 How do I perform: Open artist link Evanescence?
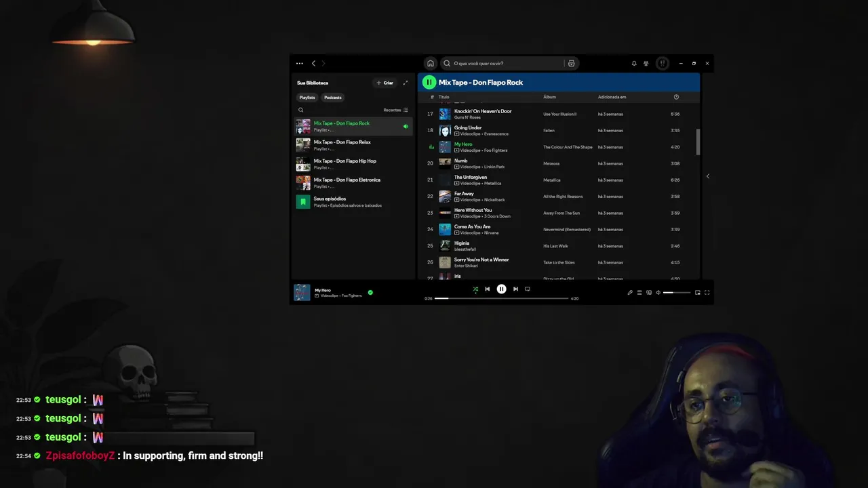(496, 134)
